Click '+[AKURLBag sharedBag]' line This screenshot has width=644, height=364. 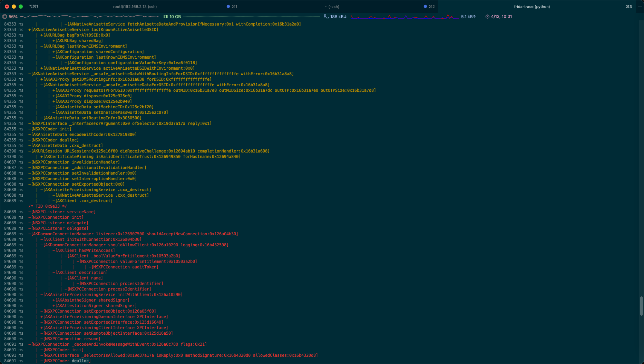coord(78,41)
